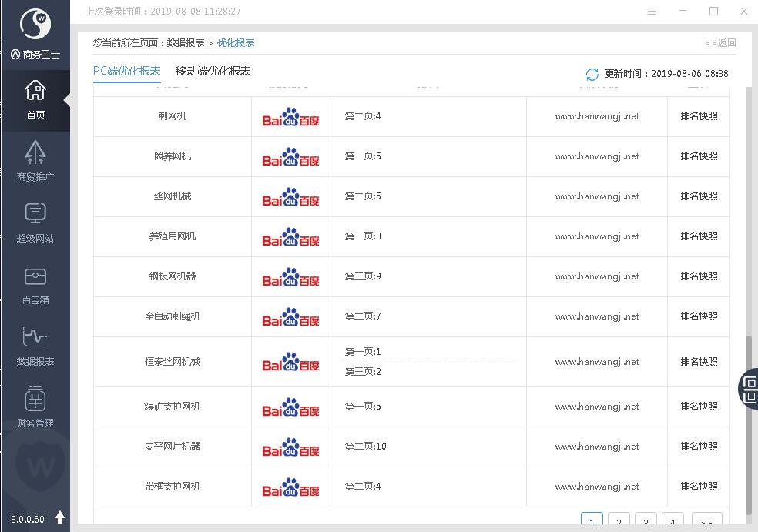The width and height of the screenshot is (758, 532).
Task: Click the vertical scrollbar thumb
Action: coord(749,423)
